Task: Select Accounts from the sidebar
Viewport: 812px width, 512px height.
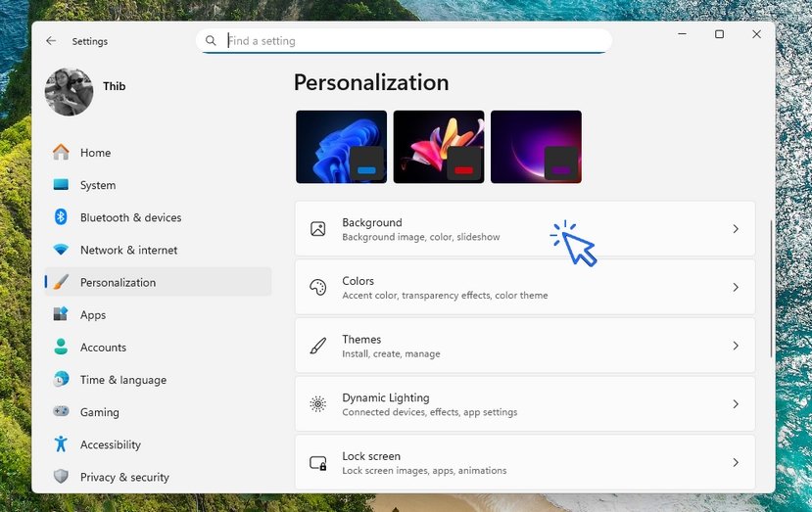Action: pyautogui.click(x=103, y=348)
